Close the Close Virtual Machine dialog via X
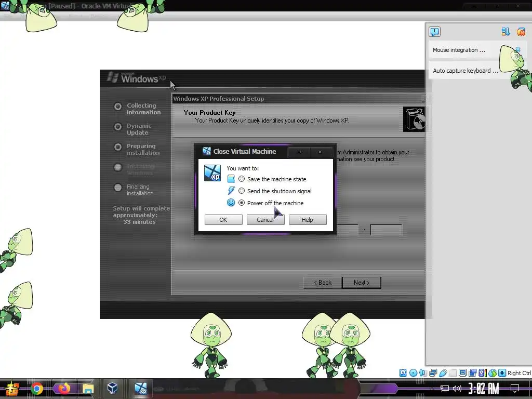 320,152
